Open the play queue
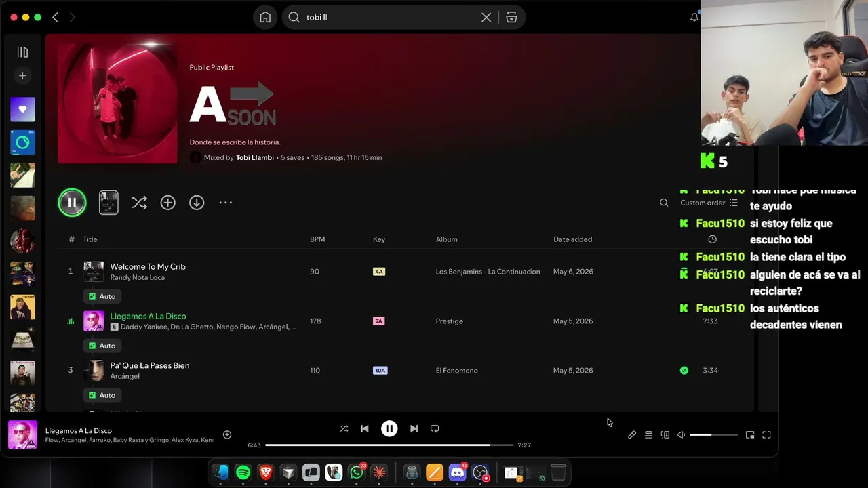 [x=648, y=435]
